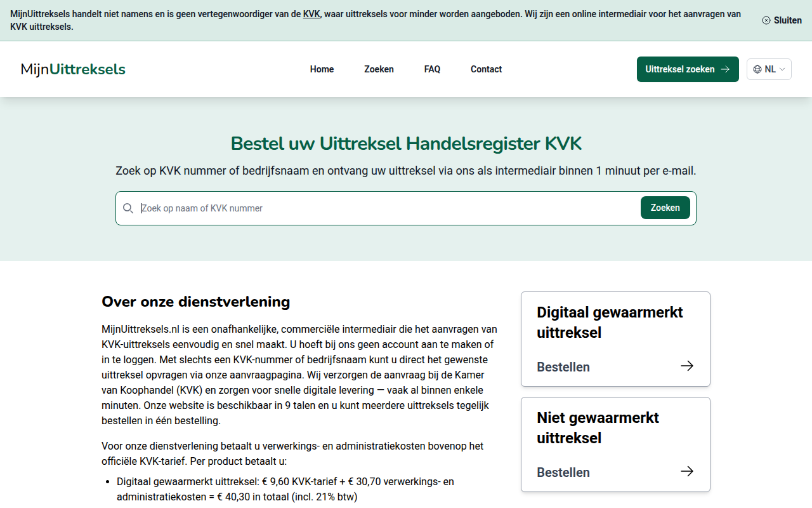Image resolution: width=812 pixels, height=508 pixels.
Task: Click the globe icon in the language selector
Action: click(757, 69)
